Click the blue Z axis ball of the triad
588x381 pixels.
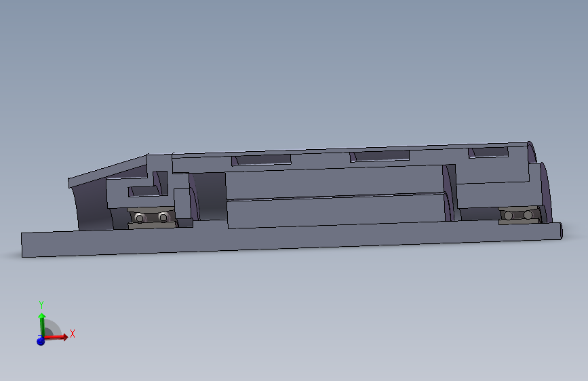point(41,341)
